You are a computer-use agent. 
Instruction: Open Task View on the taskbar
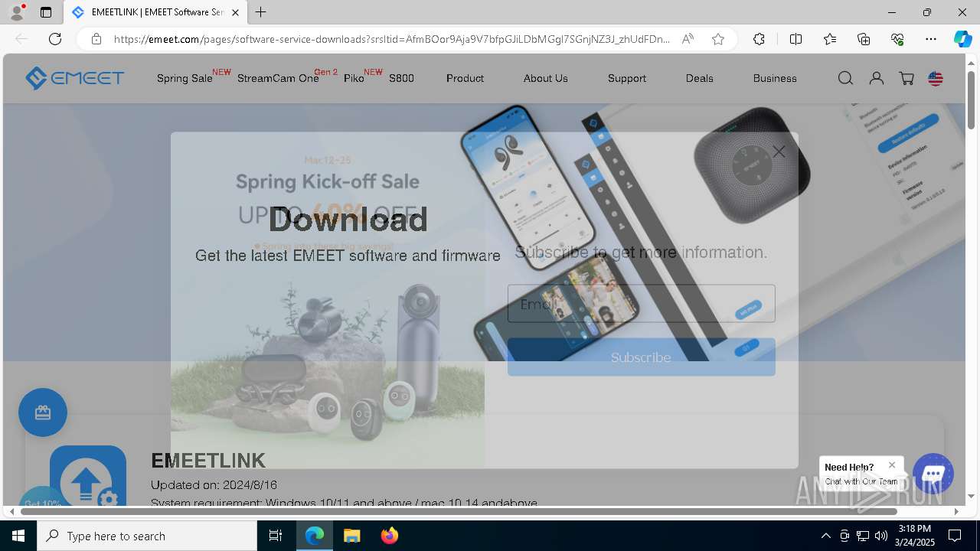[x=276, y=536]
